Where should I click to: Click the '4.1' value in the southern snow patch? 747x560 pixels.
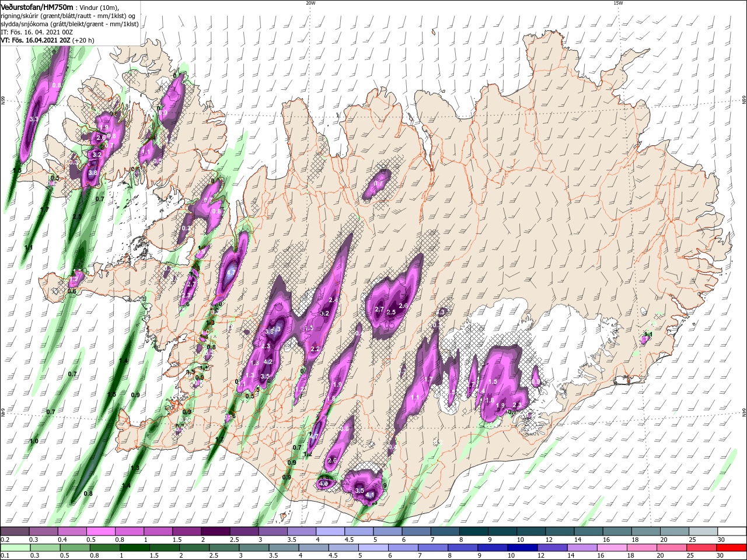(x=369, y=494)
